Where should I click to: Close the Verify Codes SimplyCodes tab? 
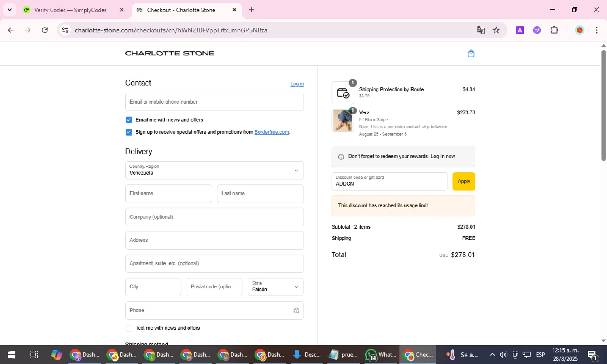(121, 10)
